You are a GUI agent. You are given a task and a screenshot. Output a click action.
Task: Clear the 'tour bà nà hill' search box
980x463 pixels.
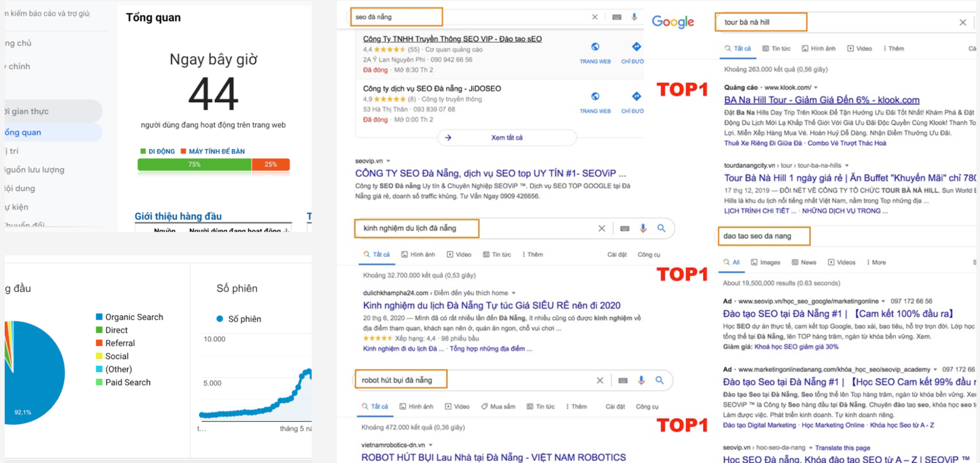(x=963, y=22)
